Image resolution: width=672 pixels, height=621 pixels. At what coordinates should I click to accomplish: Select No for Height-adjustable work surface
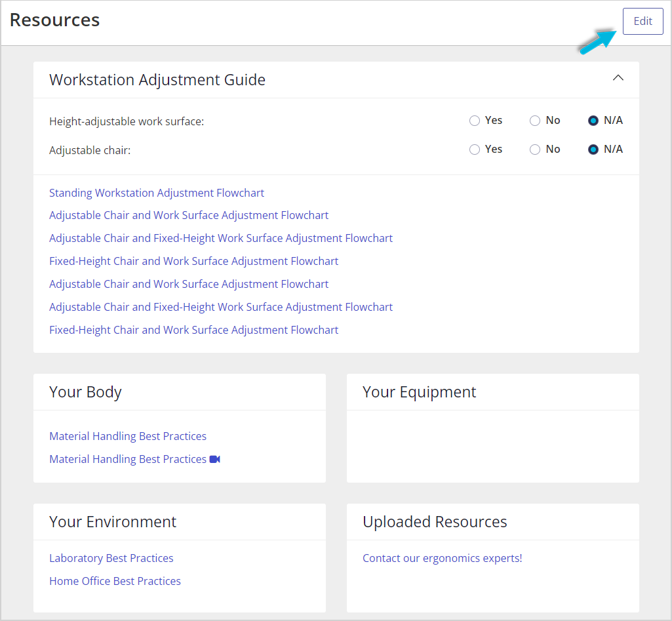click(x=534, y=121)
